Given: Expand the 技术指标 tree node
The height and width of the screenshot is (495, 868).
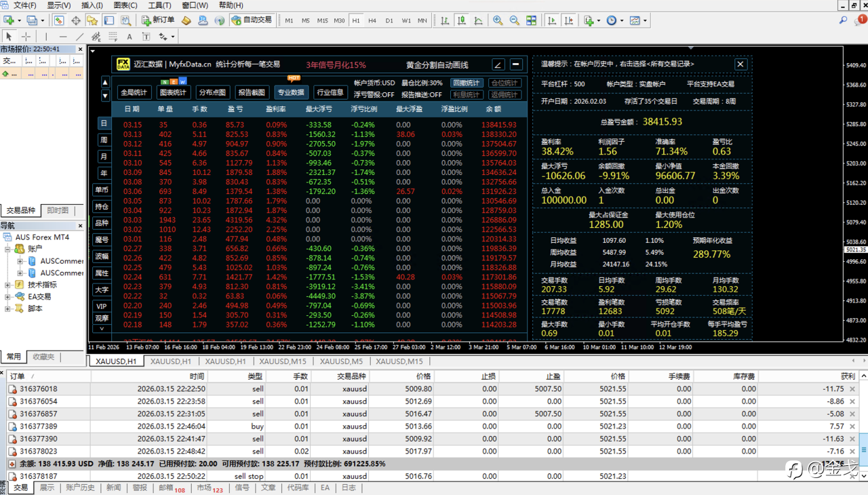Looking at the screenshot, I should coord(7,285).
